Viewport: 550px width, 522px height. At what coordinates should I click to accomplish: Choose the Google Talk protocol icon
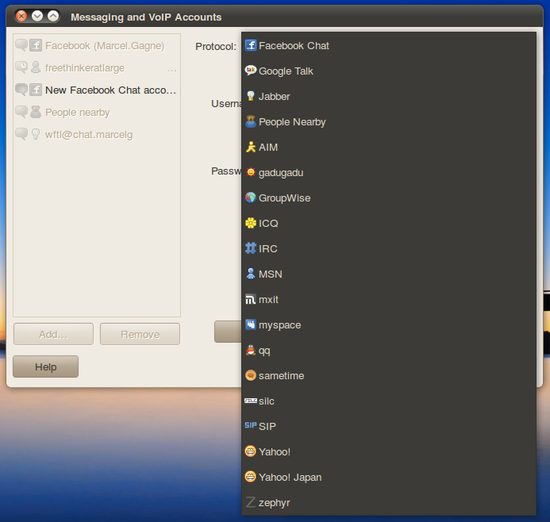point(250,71)
